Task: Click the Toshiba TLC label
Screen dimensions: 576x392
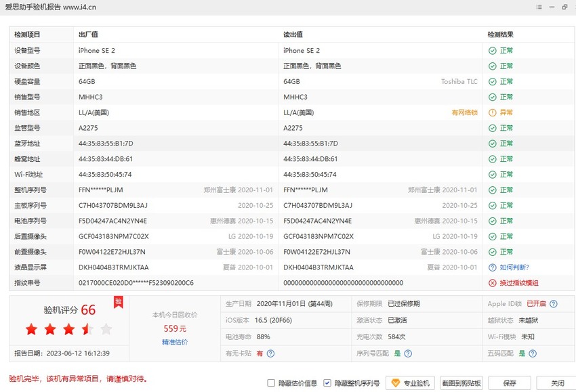Action: (x=459, y=81)
